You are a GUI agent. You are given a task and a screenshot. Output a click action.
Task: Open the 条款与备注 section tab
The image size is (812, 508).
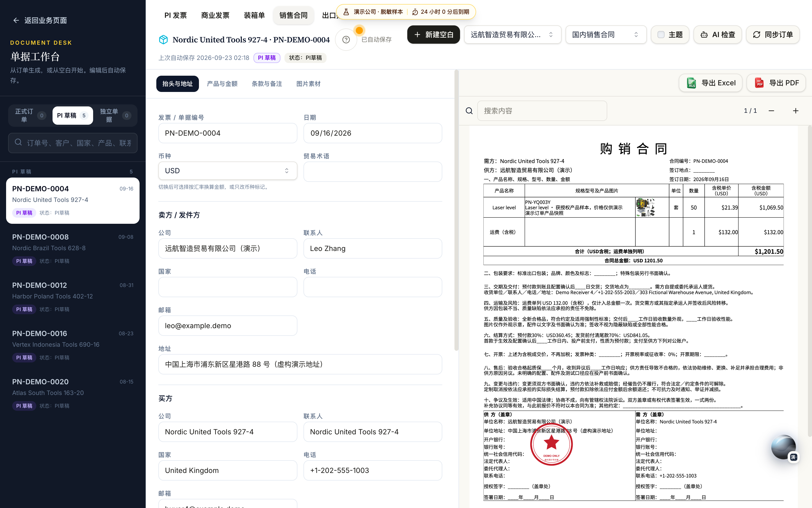[x=267, y=84]
